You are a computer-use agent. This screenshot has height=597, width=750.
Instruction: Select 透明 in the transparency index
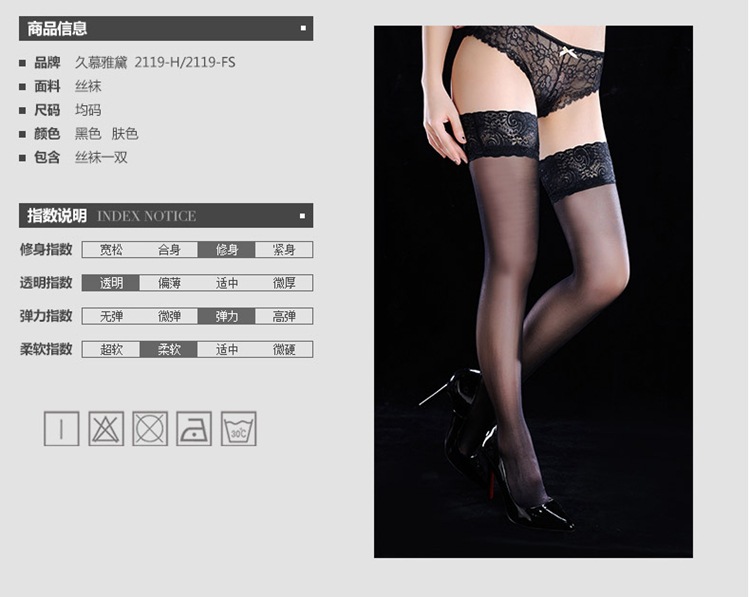point(111,283)
